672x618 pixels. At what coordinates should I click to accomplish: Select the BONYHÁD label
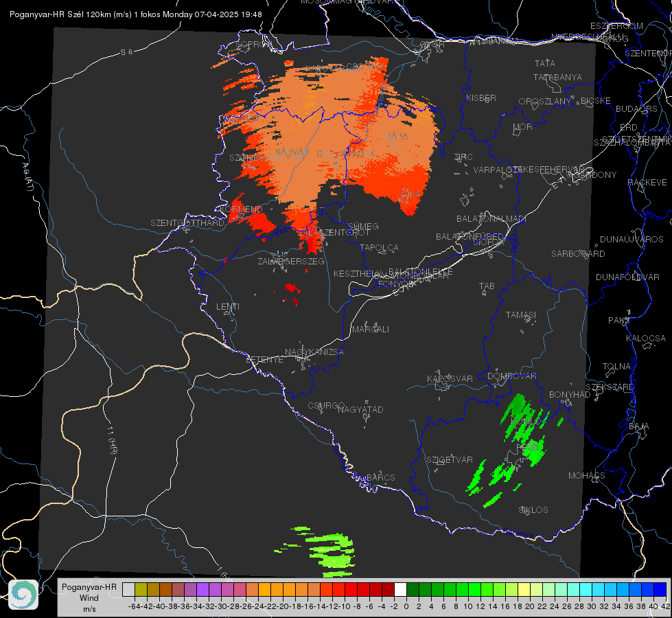coord(570,395)
